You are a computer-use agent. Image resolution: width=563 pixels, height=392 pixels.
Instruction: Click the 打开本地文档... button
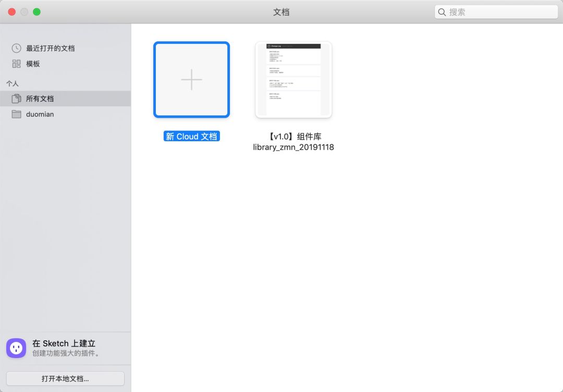coord(65,379)
